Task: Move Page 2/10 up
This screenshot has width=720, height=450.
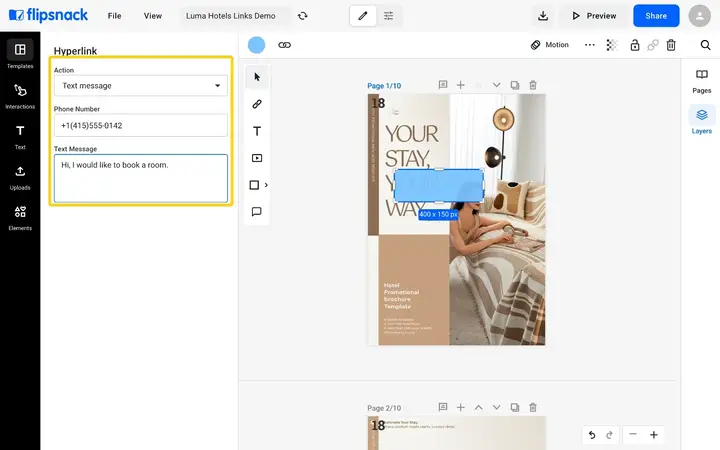Action: (478, 407)
